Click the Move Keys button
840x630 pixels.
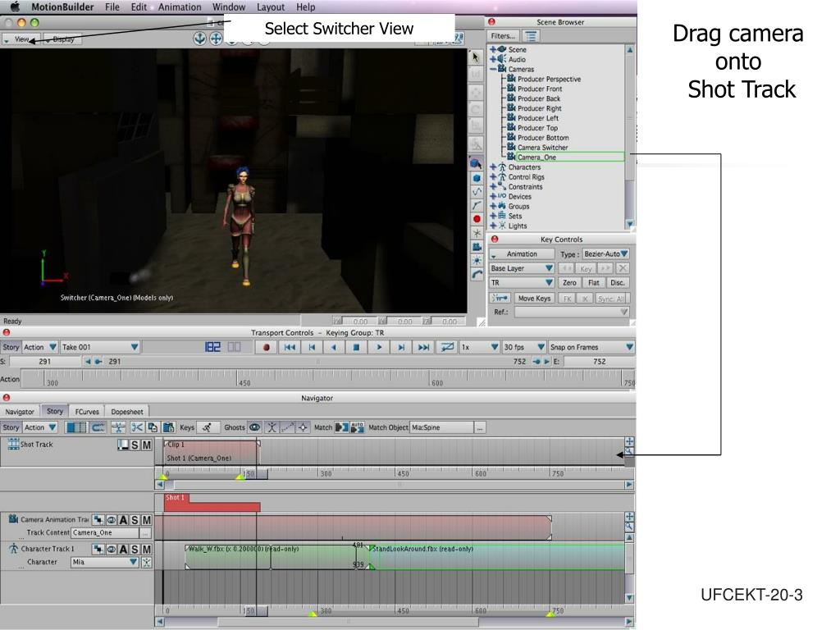pos(534,298)
